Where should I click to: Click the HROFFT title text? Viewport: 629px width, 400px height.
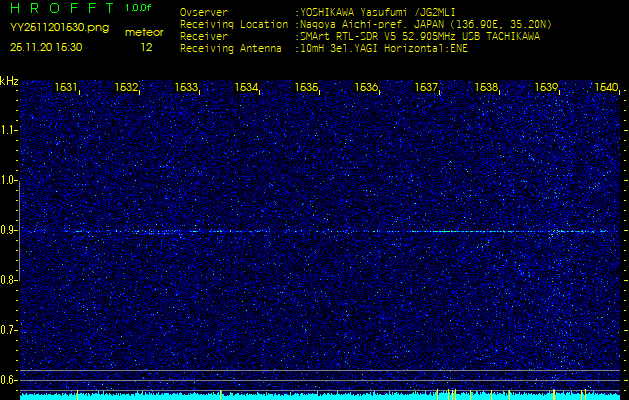pyautogui.click(x=59, y=8)
